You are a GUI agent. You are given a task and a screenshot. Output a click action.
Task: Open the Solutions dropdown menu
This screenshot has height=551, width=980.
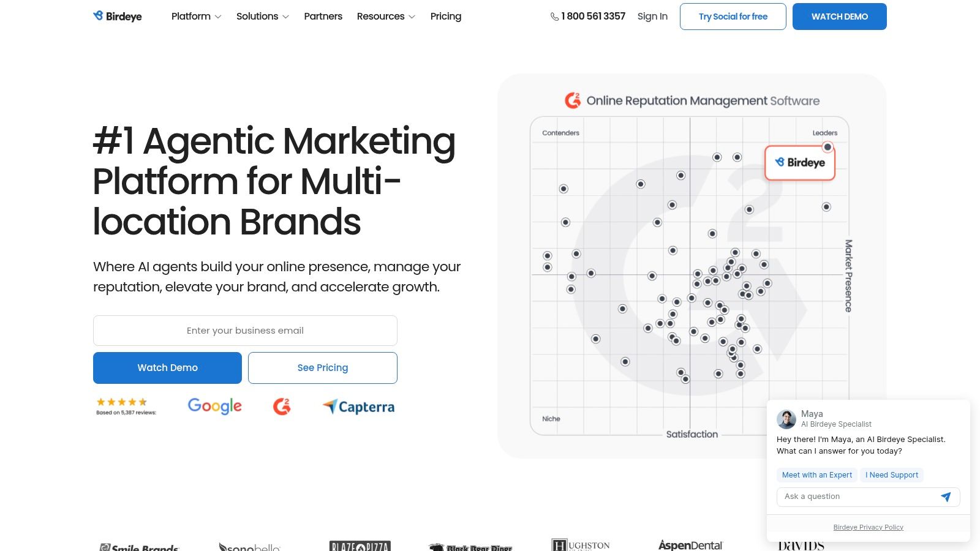[x=262, y=17]
